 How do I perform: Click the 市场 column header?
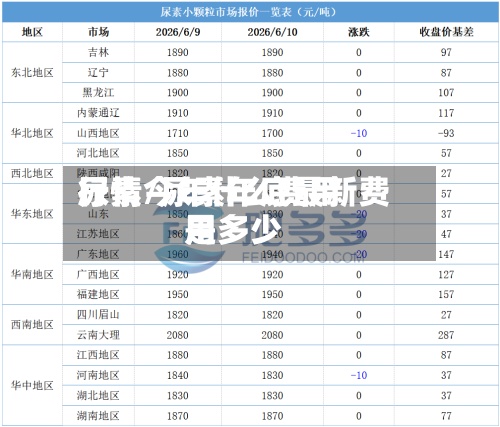(98, 32)
